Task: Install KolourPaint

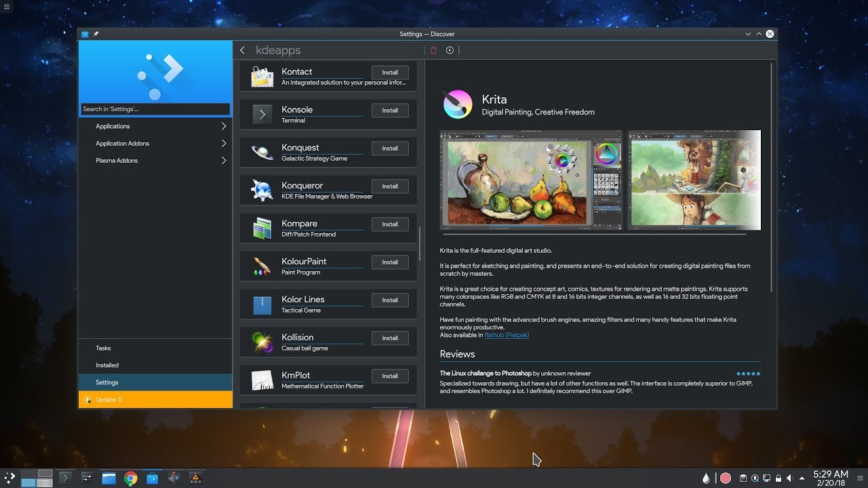Action: point(390,262)
